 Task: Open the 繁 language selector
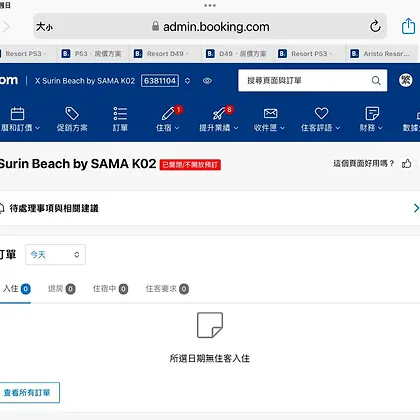[406, 80]
